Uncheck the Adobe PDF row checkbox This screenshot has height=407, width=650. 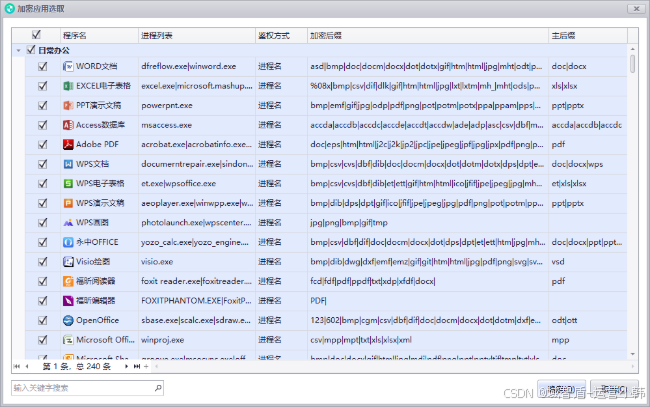click(x=42, y=144)
